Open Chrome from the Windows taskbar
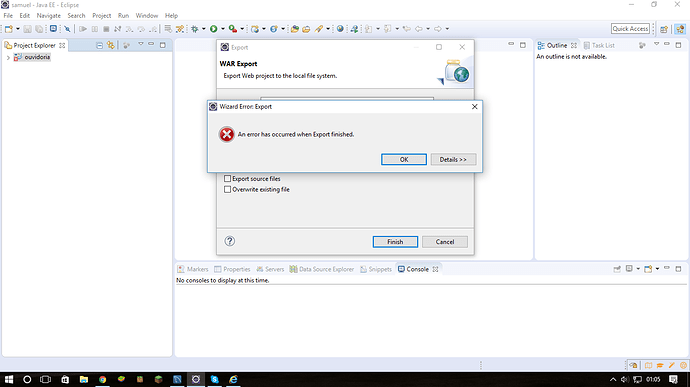 coord(102,379)
